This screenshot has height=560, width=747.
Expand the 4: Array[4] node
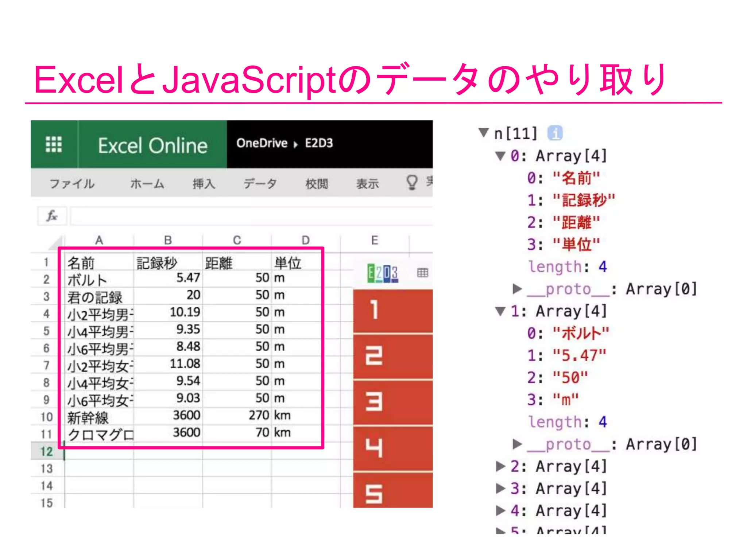click(x=501, y=510)
